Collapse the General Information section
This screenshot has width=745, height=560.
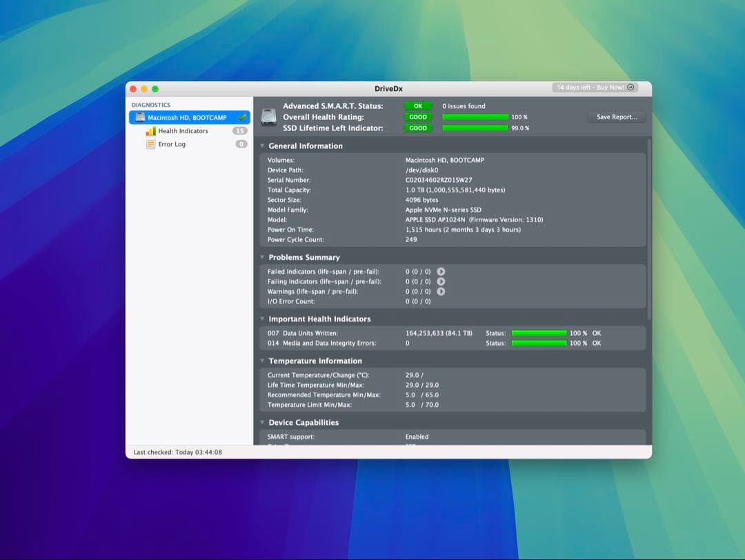click(262, 146)
